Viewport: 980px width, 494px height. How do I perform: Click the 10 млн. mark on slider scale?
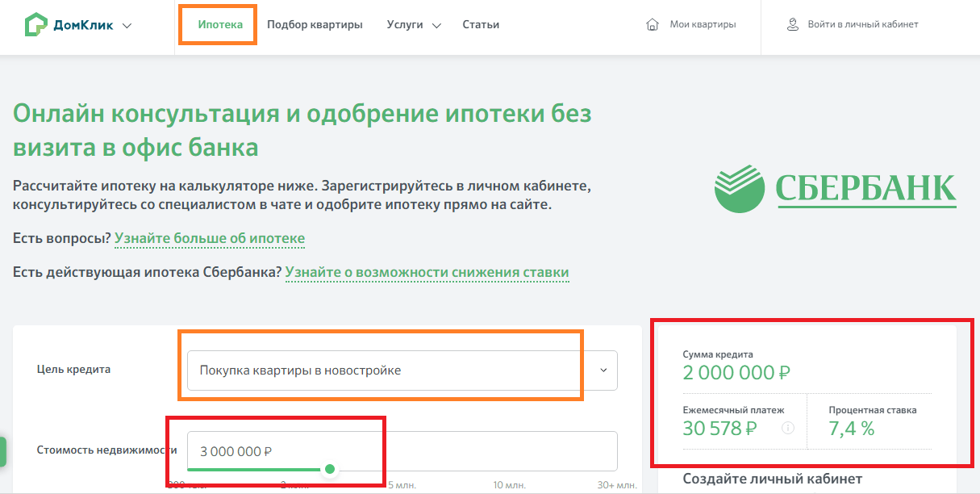tap(510, 485)
